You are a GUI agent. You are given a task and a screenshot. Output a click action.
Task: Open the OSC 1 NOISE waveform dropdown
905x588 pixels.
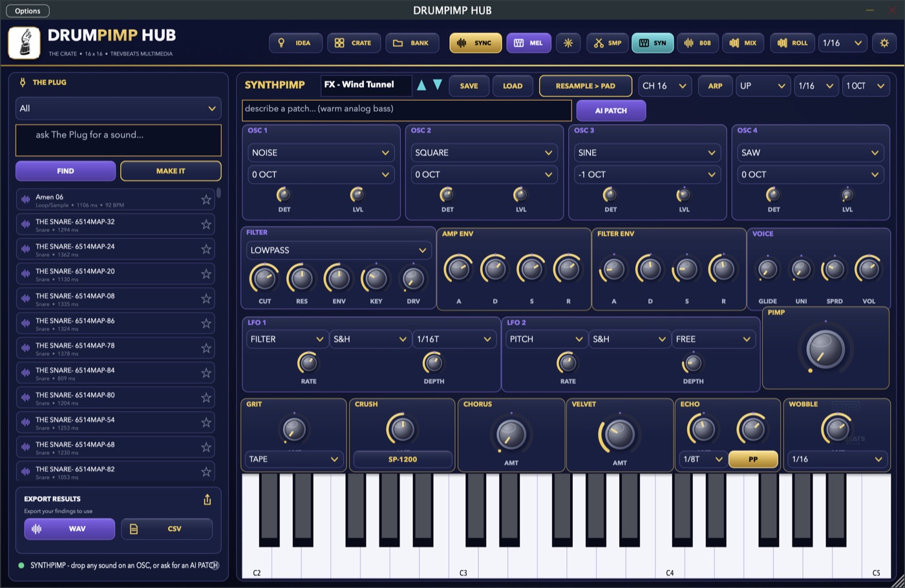pos(321,153)
